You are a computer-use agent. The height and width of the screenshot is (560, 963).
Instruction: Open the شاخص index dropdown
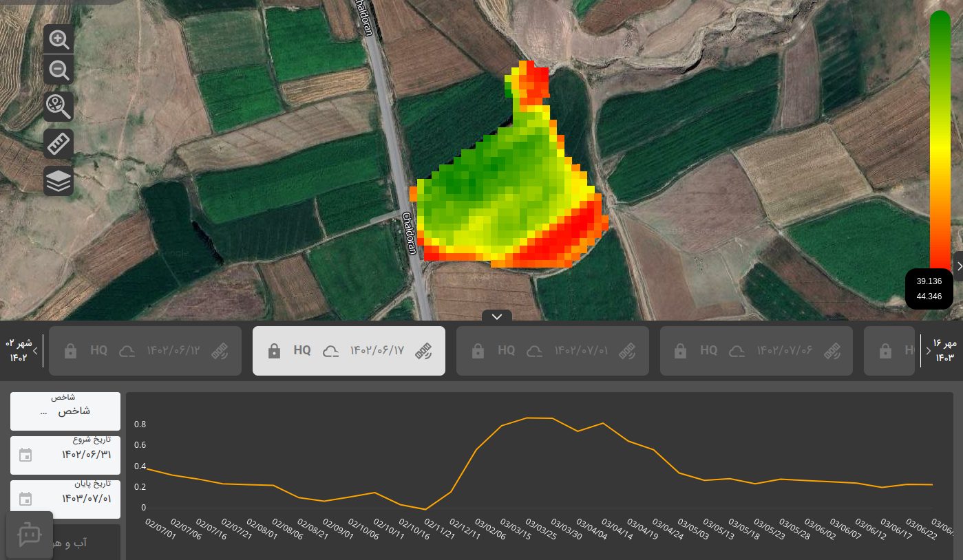click(65, 411)
